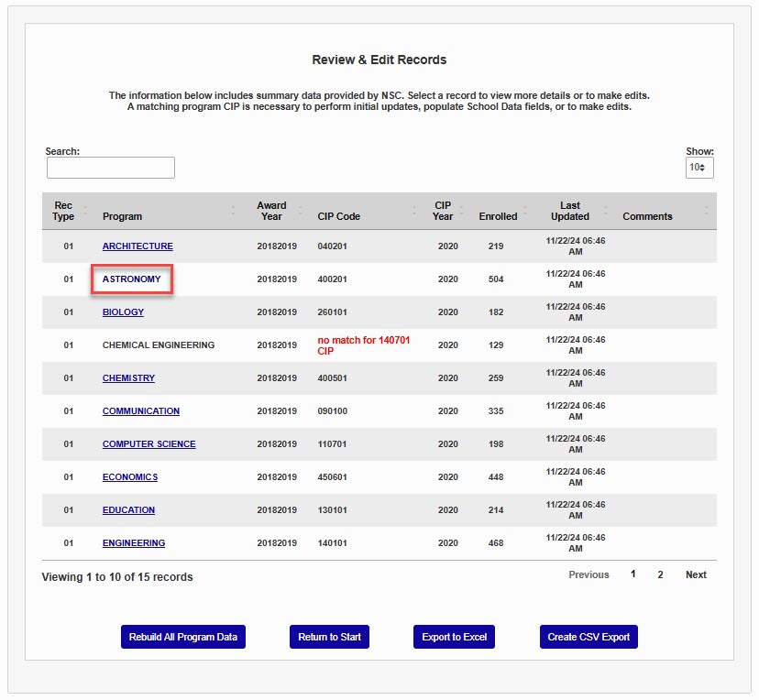Sort by the Rec Type column header
The image size is (759, 700).
point(63,212)
